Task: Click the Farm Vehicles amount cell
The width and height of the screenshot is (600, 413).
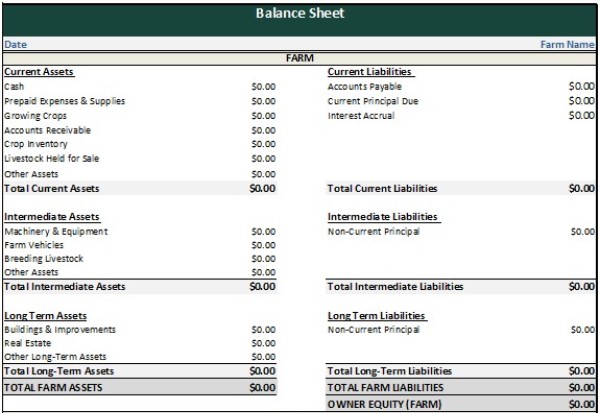Action: tap(262, 245)
